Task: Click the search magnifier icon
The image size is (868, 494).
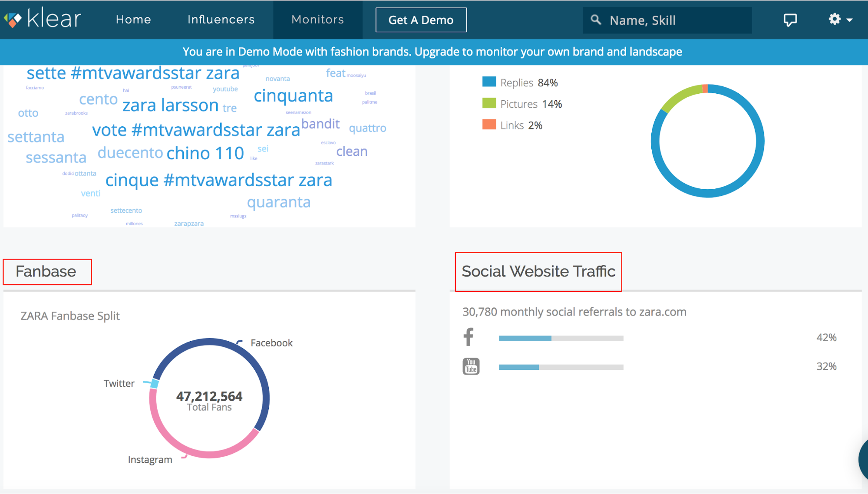Action: click(x=596, y=20)
